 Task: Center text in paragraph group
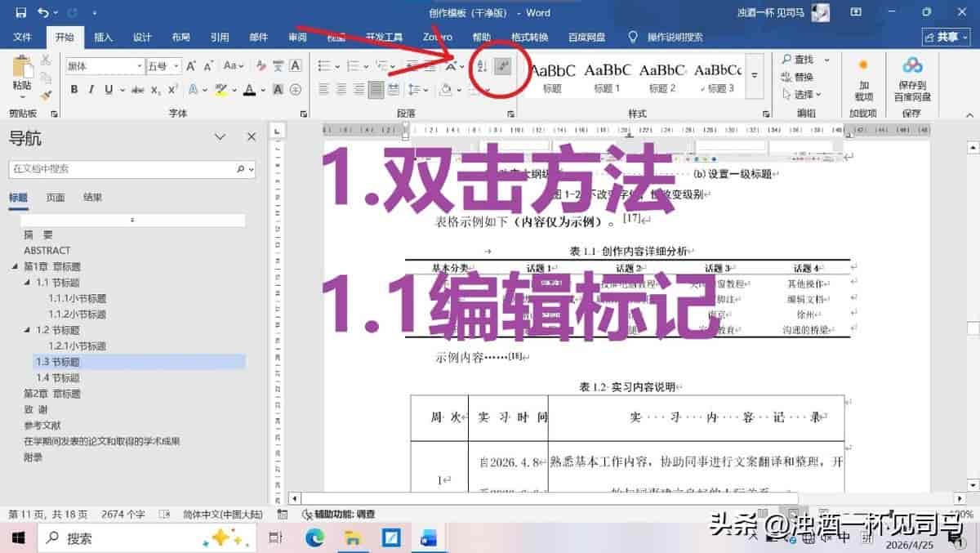(341, 90)
